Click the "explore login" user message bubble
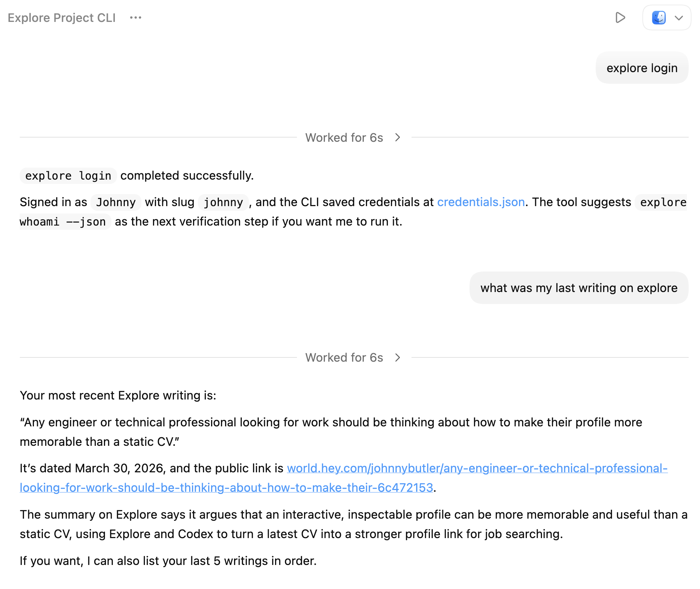 [642, 68]
